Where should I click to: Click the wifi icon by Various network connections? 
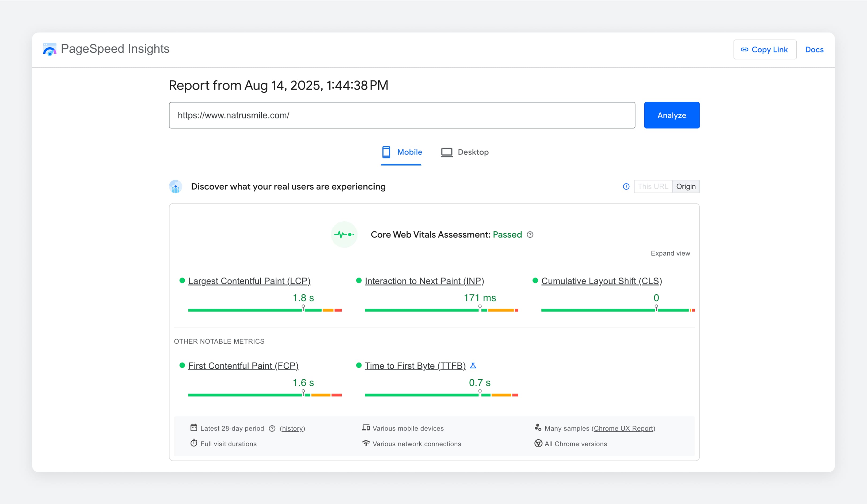tap(366, 443)
